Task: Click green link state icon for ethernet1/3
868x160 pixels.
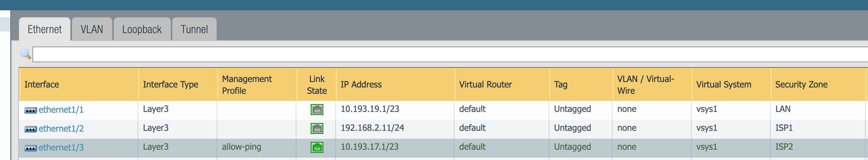Action: [x=317, y=147]
